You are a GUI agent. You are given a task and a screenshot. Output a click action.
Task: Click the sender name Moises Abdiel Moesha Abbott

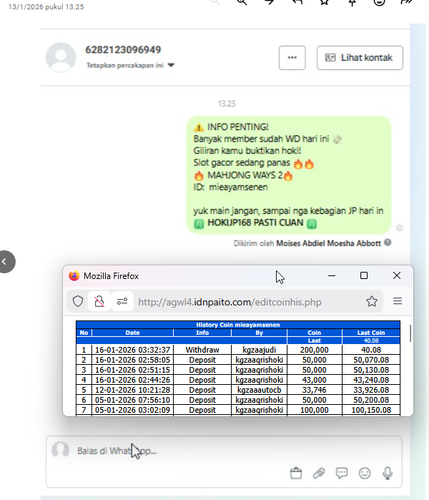(328, 243)
